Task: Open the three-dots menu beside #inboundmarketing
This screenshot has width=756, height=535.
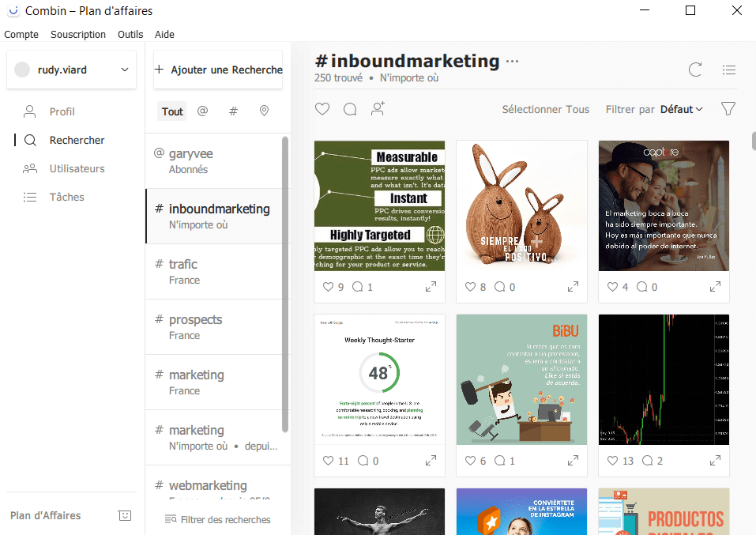Action: click(x=512, y=62)
